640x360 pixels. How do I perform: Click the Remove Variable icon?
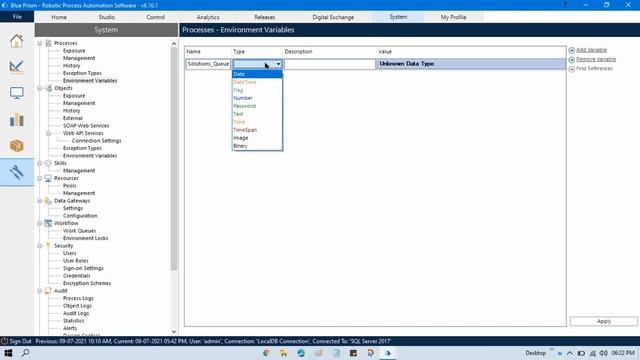[571, 60]
